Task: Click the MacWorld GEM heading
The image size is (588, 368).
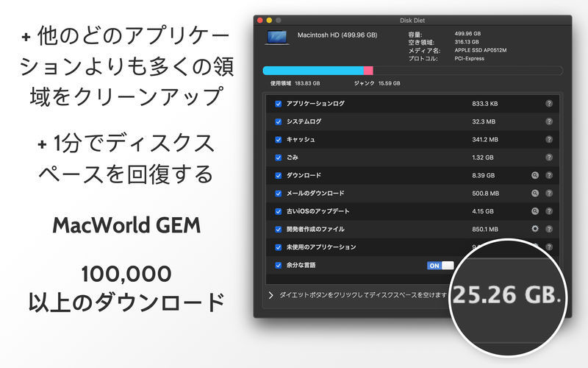Action: click(126, 225)
